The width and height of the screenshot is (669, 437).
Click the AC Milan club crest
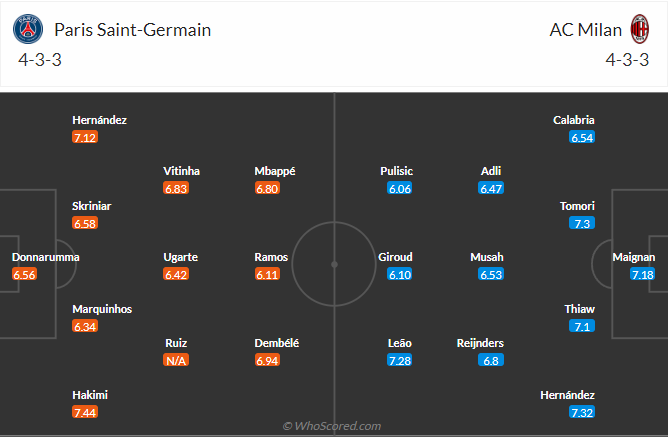coord(638,29)
